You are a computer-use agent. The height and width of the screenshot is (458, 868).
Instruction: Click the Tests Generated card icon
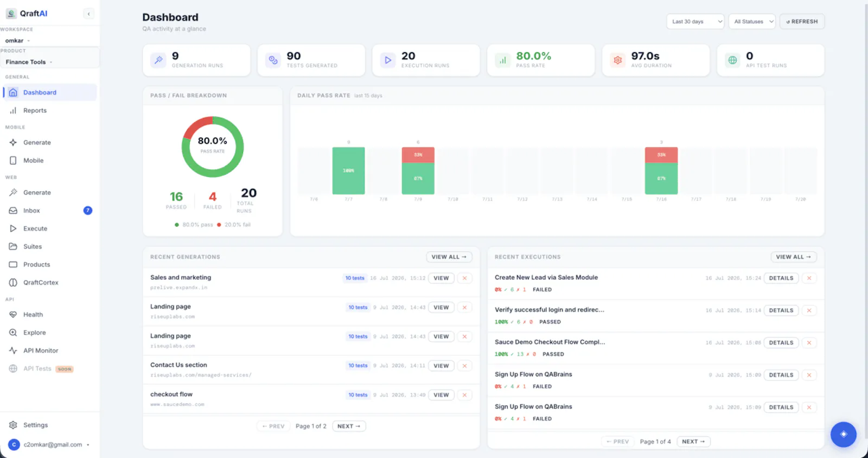(273, 60)
